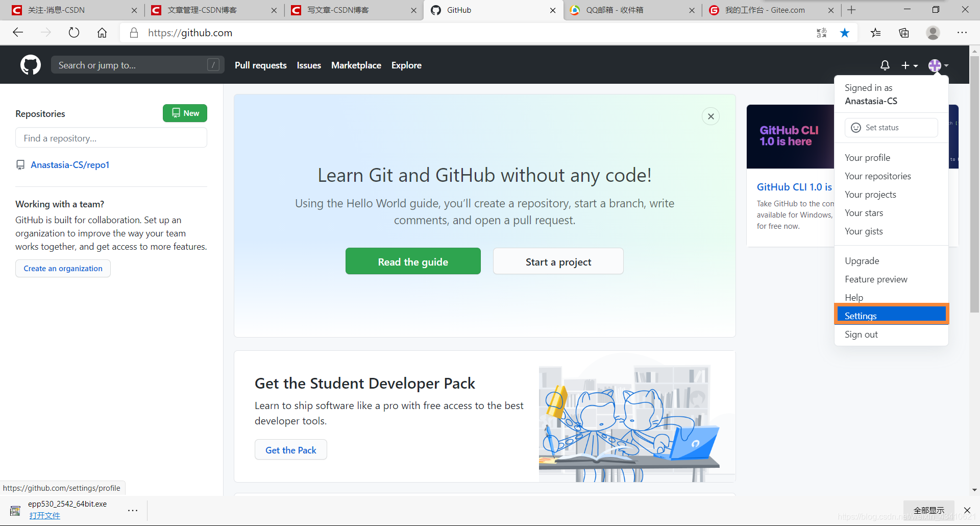Choose Upgrade from the user menu
Viewport: 980px width, 526px height.
pyautogui.click(x=891, y=261)
